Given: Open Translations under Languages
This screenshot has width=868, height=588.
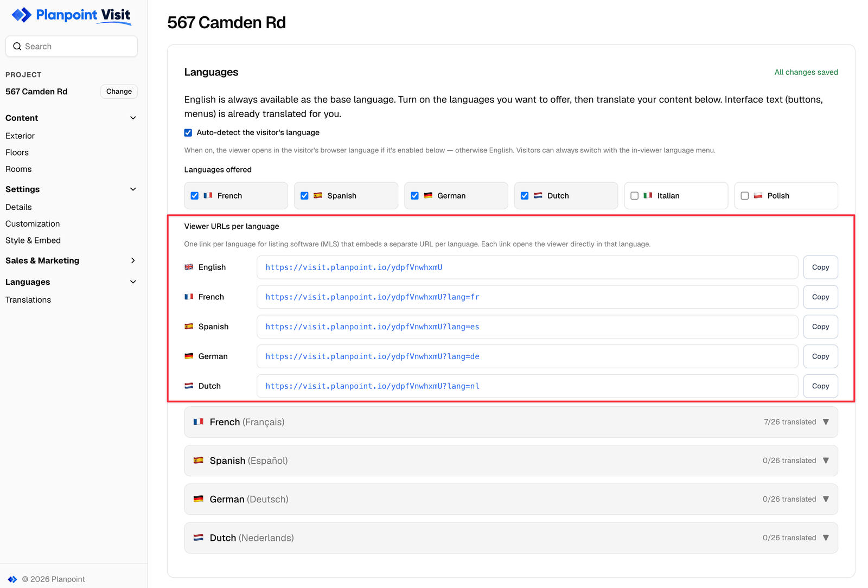Looking at the screenshot, I should 28,300.
